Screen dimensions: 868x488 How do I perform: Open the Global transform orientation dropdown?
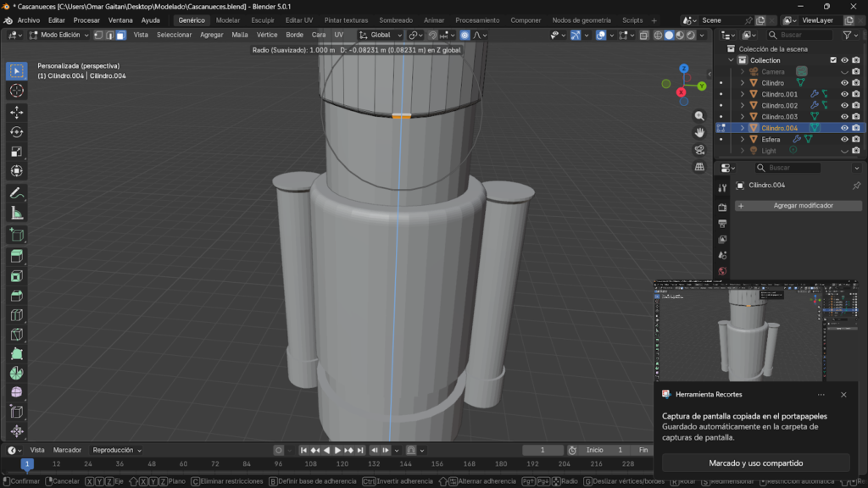click(379, 35)
